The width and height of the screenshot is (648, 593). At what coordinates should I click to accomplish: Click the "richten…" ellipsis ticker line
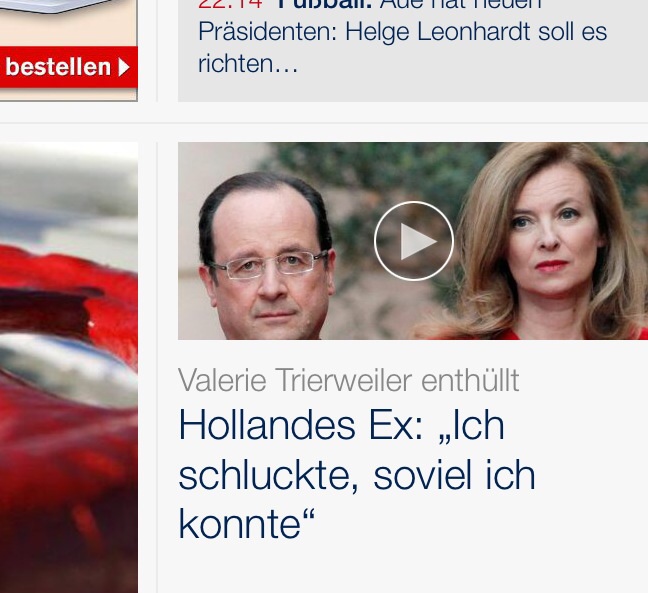(248, 64)
